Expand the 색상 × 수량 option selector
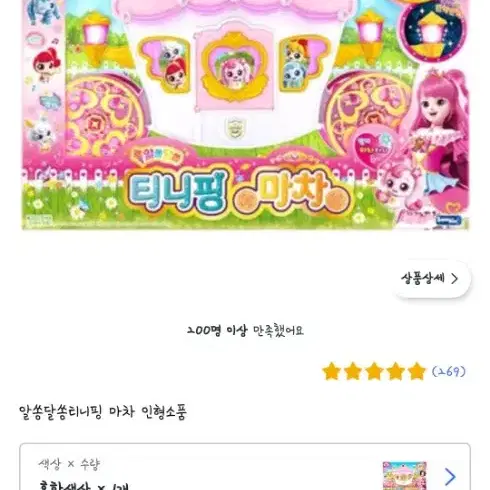The width and height of the screenshot is (490, 490). pos(245,467)
